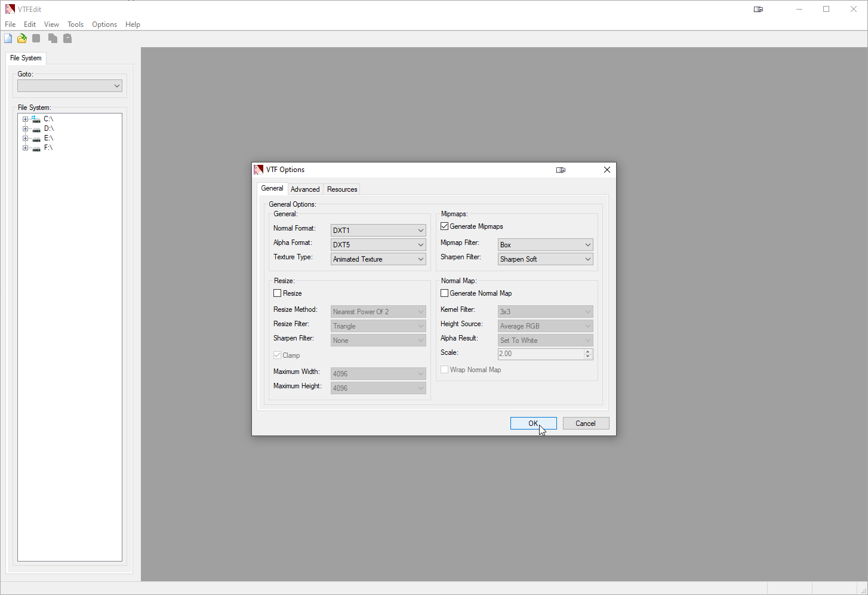868x595 pixels.
Task: Open the Mipmap Filter dropdown
Action: 545,245
